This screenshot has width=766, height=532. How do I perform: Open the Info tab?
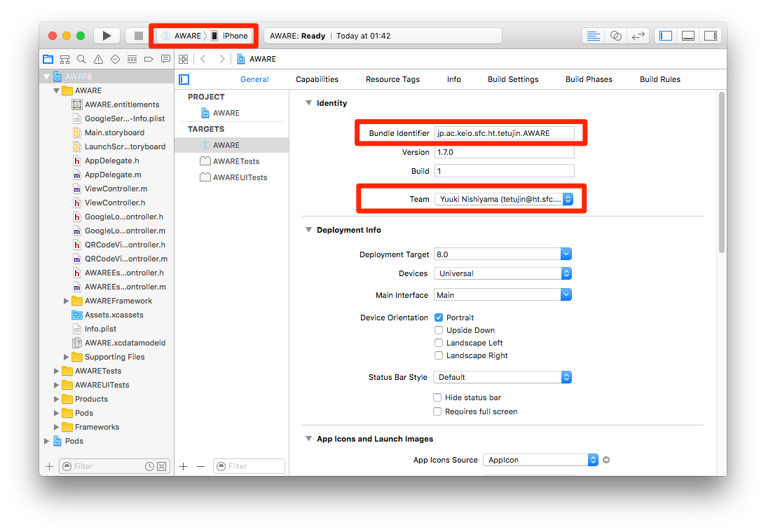tap(454, 79)
